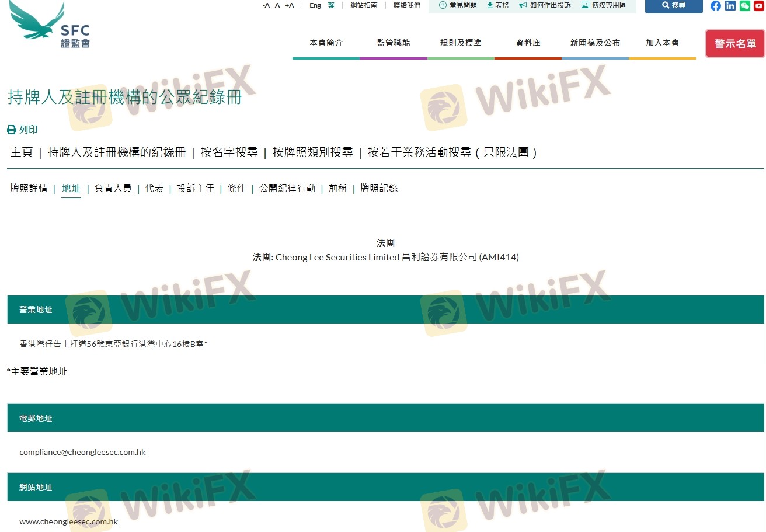Open the 如何作出投訴 complaint link
This screenshot has width=766, height=532.
tap(545, 5)
